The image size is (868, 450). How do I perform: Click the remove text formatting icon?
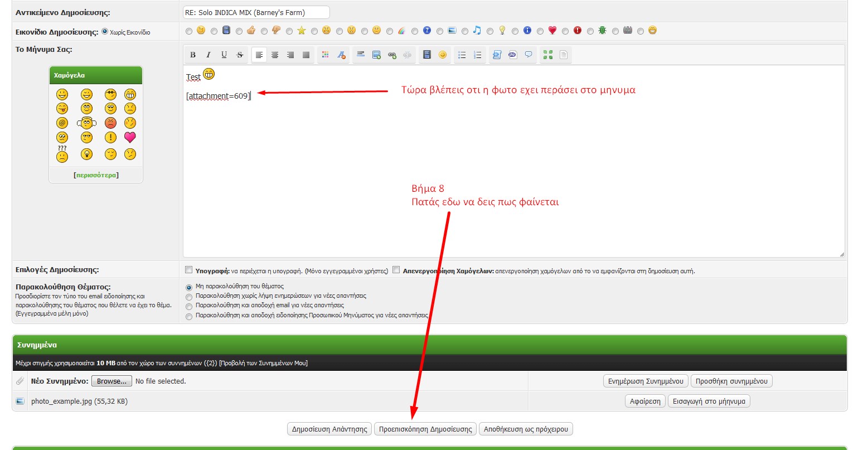[341, 55]
